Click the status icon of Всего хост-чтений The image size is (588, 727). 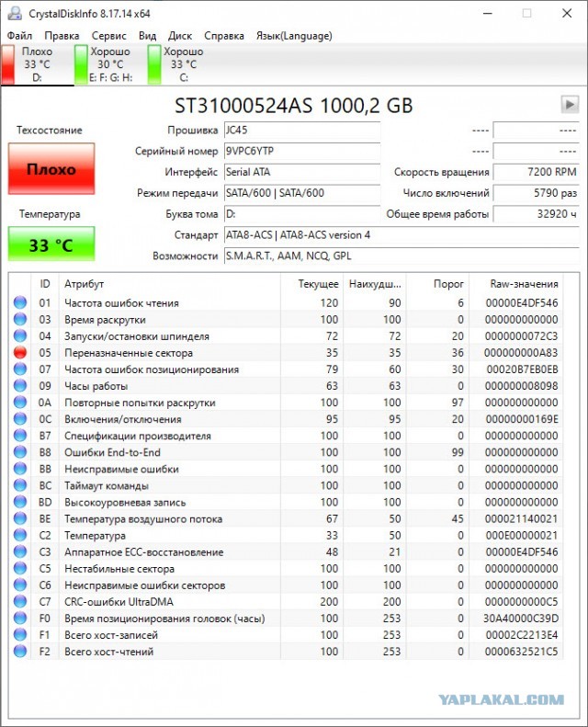point(20,652)
